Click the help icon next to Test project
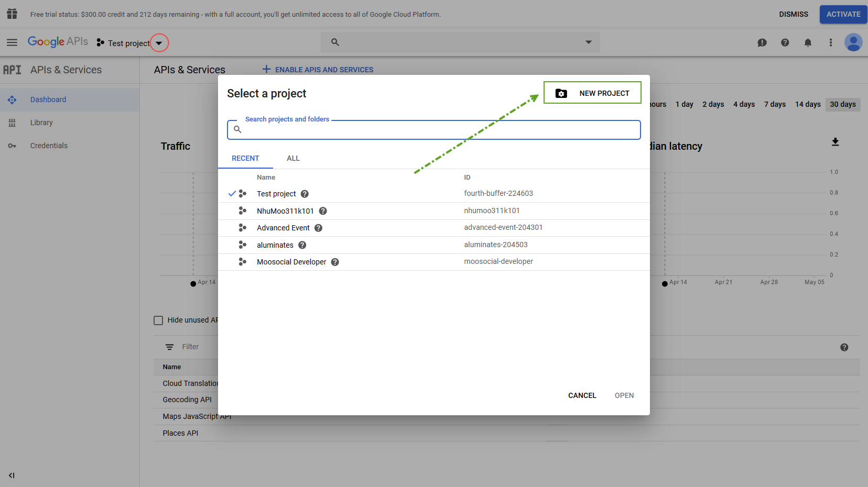Screen dimensions: 868x487 click(305, 194)
